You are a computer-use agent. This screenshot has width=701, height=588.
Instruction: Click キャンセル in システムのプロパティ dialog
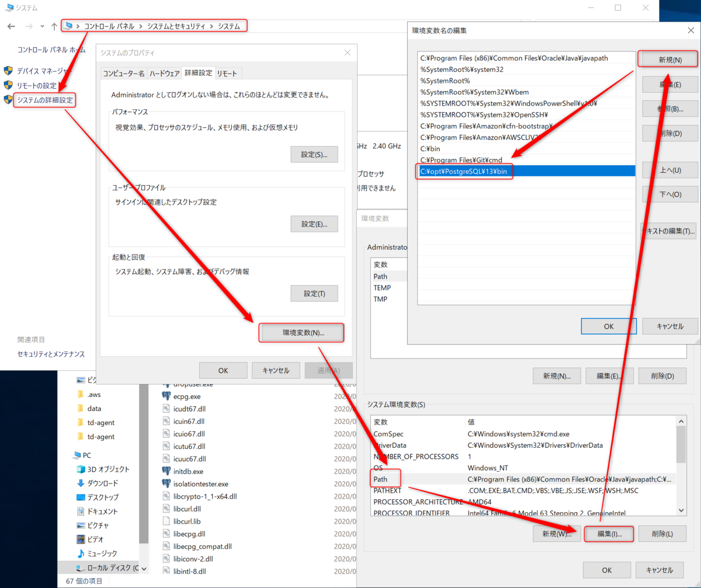(x=276, y=370)
